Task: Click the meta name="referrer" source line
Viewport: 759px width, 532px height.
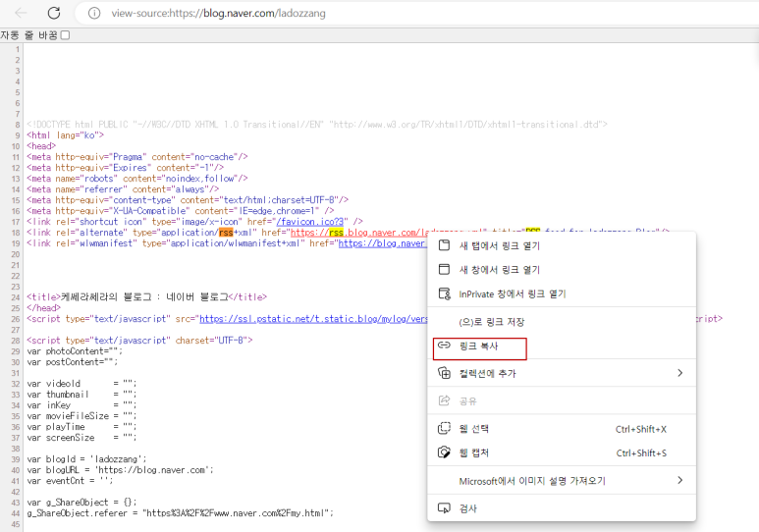Action: tap(123, 189)
